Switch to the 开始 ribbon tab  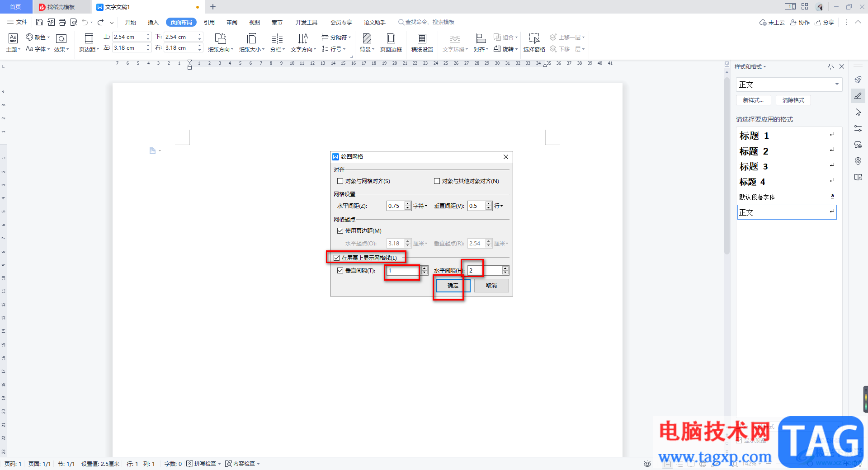coord(131,22)
